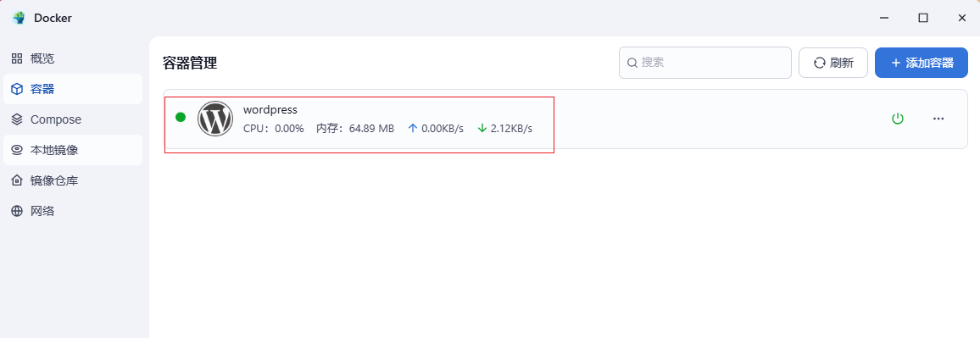The width and height of the screenshot is (980, 338).
Task: Open the Compose section
Action: pos(73,119)
